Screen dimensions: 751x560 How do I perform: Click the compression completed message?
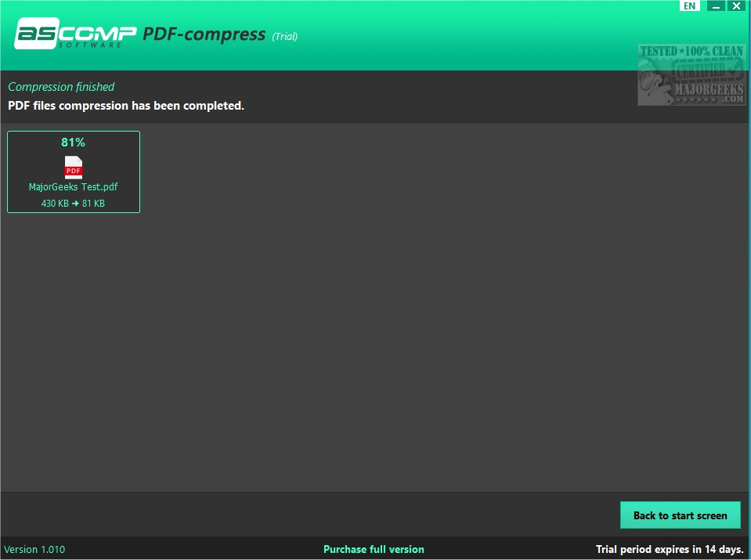126,106
